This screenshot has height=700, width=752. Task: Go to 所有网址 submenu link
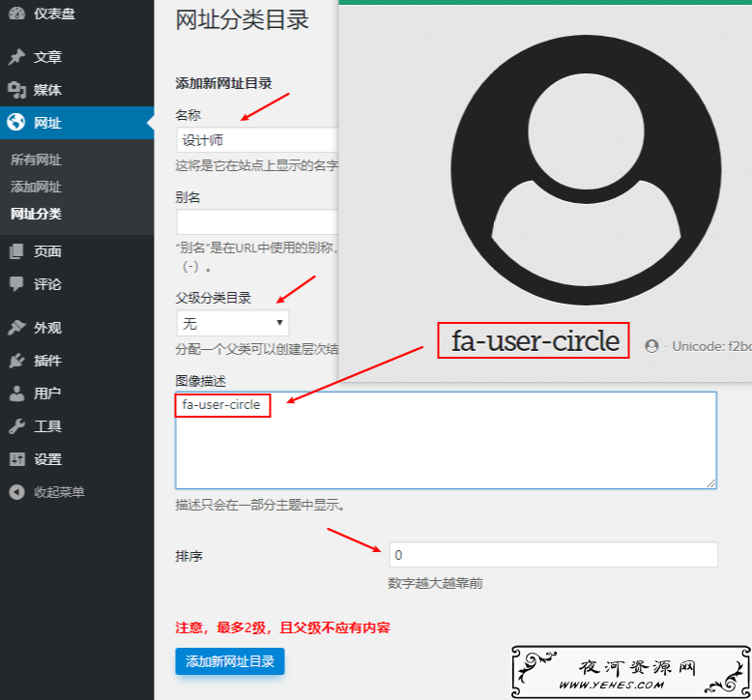[x=36, y=160]
